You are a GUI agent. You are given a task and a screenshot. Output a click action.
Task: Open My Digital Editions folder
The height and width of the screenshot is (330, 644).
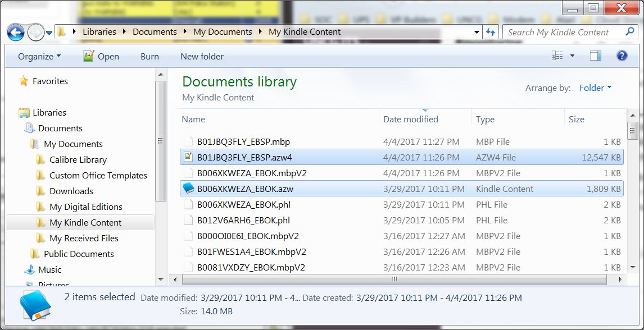pos(86,207)
